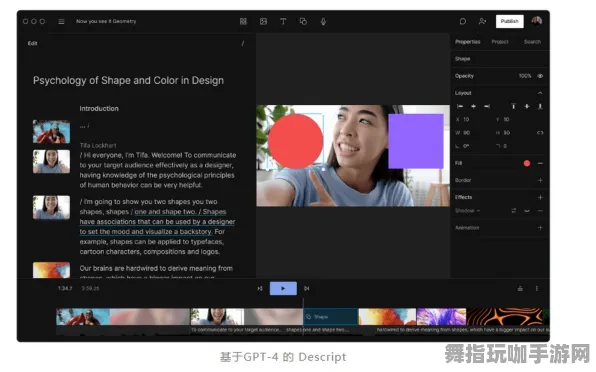The width and height of the screenshot is (596, 372).
Task: Click the speaker name Tifa Lockhart
Action: [x=98, y=145]
